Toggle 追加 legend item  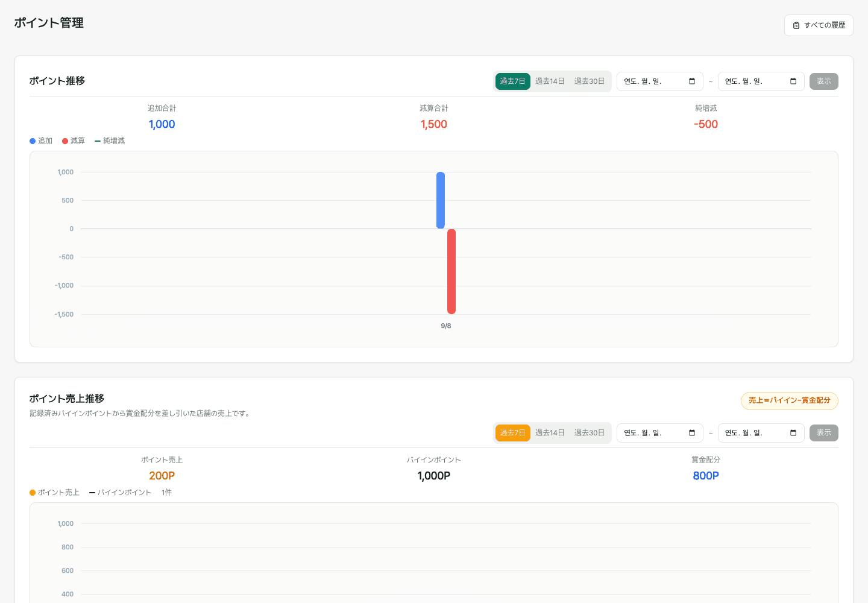pos(41,141)
